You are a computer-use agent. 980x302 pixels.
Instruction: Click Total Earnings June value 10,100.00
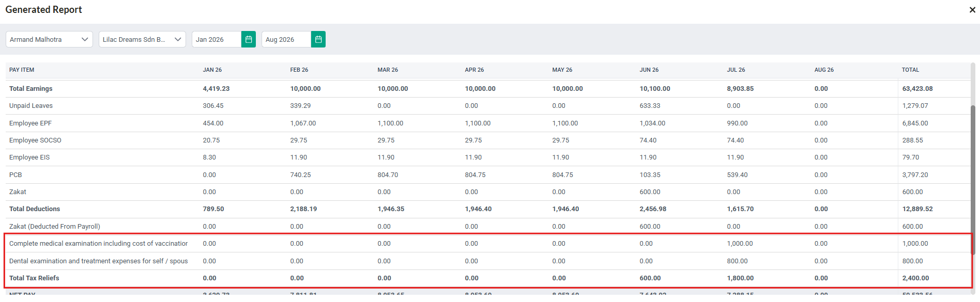tap(655, 89)
